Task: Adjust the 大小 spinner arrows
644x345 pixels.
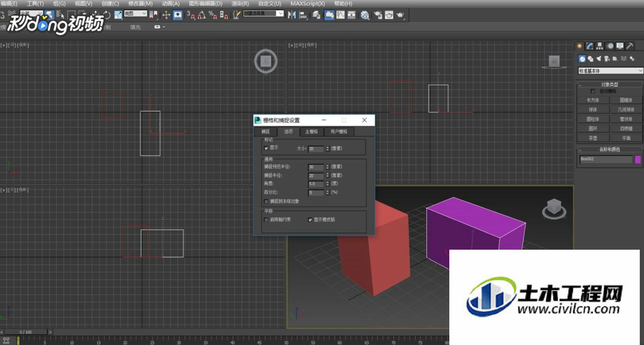Action: click(x=327, y=148)
